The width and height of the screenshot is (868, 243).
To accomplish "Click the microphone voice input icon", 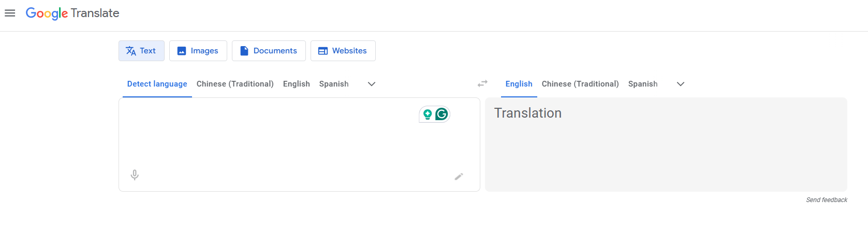I will pos(135,175).
